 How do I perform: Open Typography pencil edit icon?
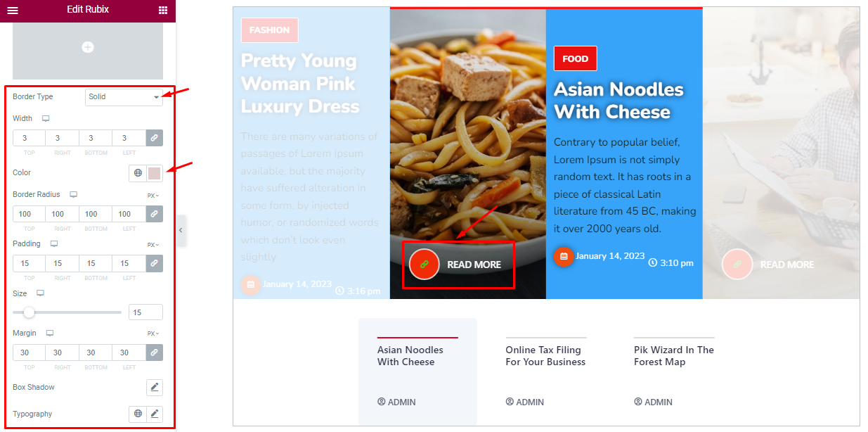[155, 414]
